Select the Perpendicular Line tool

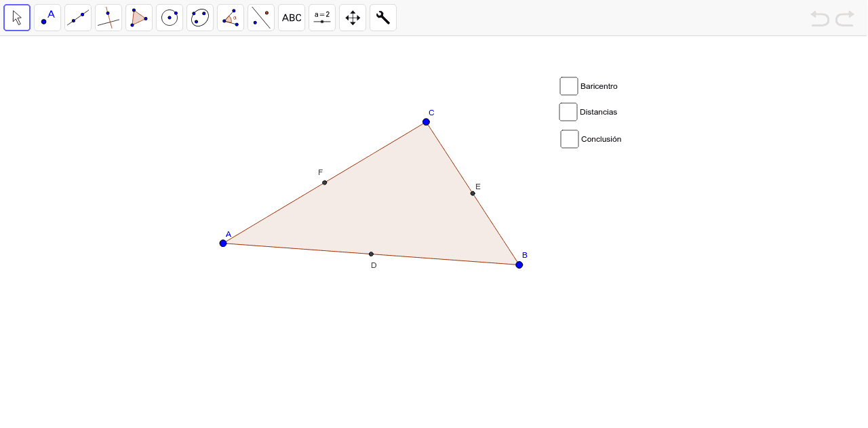[108, 18]
